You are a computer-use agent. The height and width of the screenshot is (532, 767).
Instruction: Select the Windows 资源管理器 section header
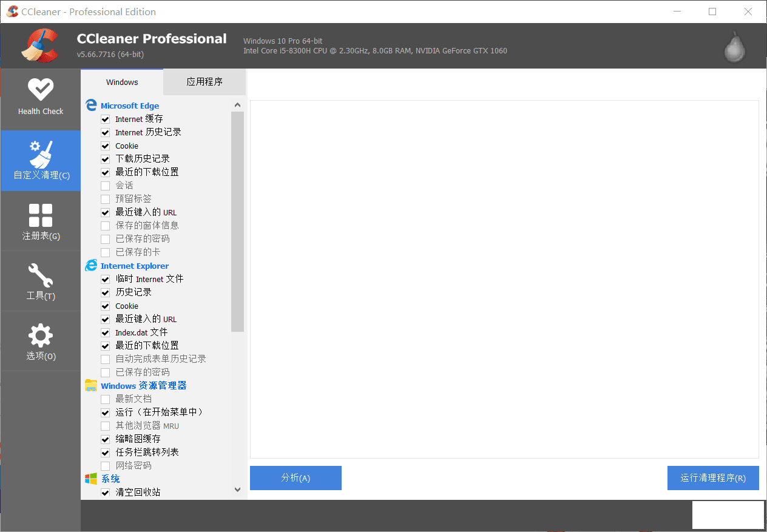144,386
